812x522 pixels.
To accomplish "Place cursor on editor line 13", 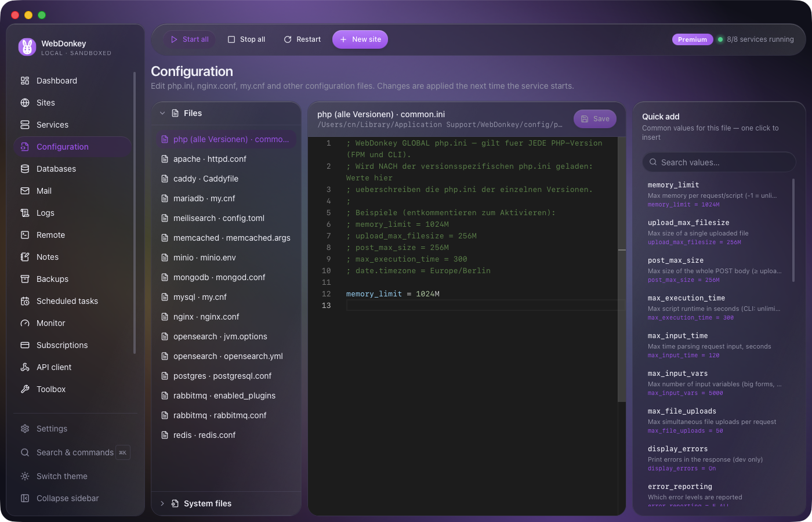I will (x=485, y=306).
